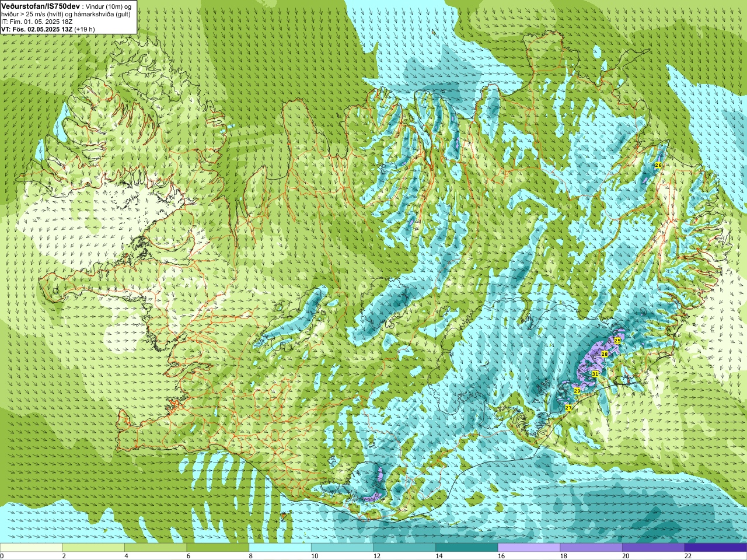
Task: Select the 10–12 m/s legend color
Action: [342, 548]
